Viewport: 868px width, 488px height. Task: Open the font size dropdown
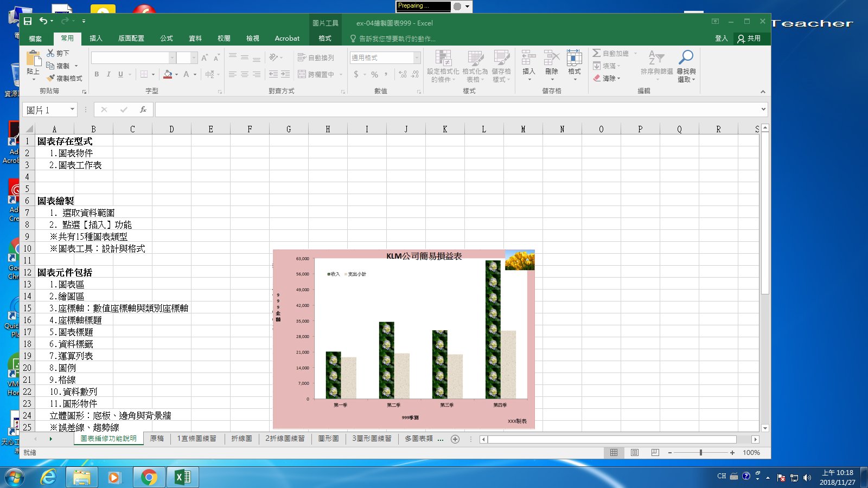click(x=194, y=57)
